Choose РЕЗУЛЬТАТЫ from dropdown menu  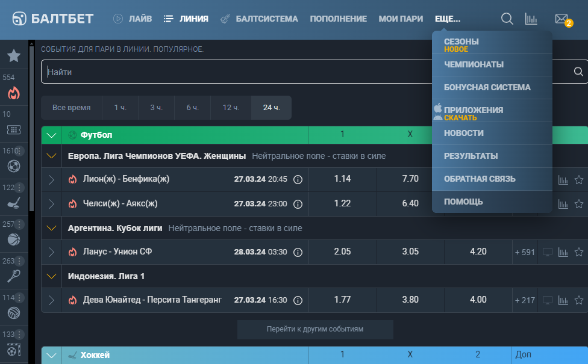click(492, 156)
